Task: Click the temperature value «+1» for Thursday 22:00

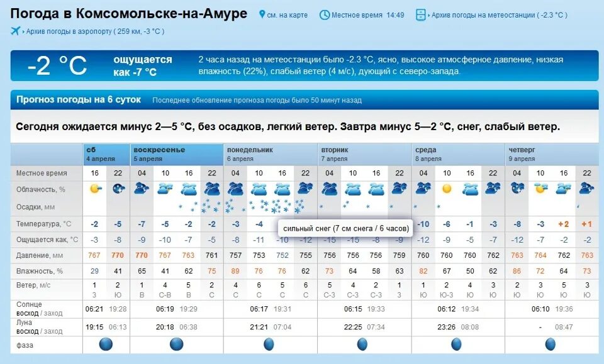Action: (x=587, y=224)
